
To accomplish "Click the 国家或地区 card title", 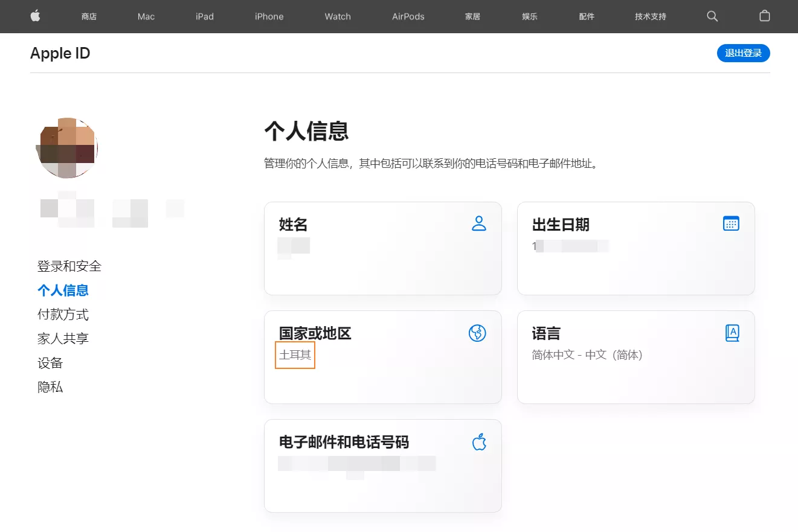I will pos(315,333).
